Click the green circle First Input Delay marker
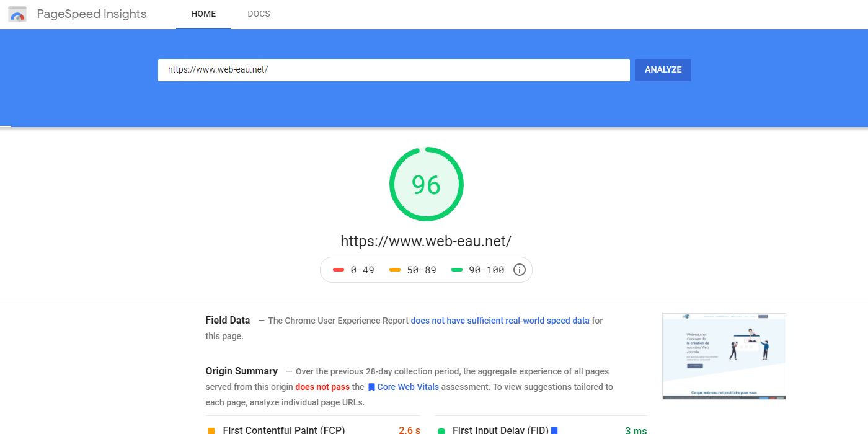The width and height of the screenshot is (868, 434). [441, 430]
